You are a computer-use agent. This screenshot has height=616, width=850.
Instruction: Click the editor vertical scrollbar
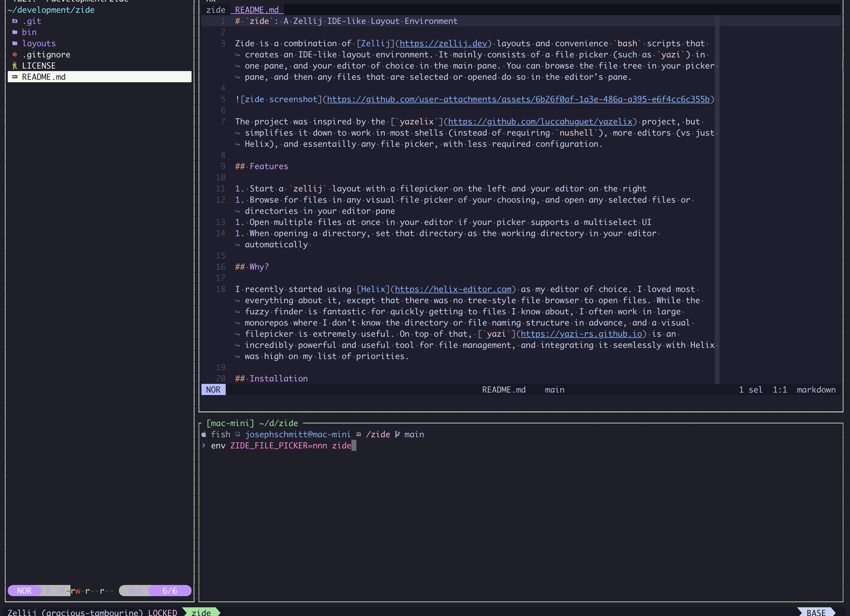click(x=717, y=199)
